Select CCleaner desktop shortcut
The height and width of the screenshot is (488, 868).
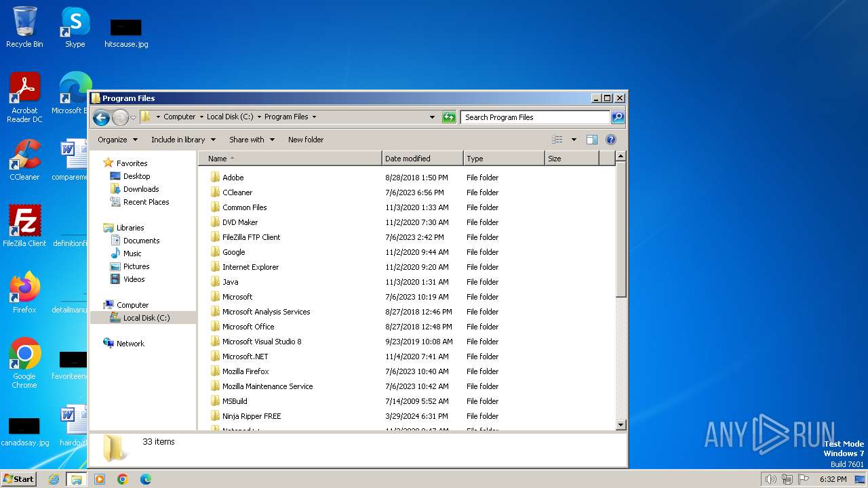coord(24,161)
